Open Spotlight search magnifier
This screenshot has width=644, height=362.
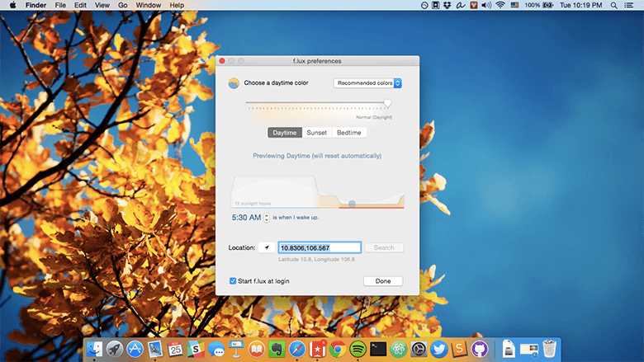(614, 5)
